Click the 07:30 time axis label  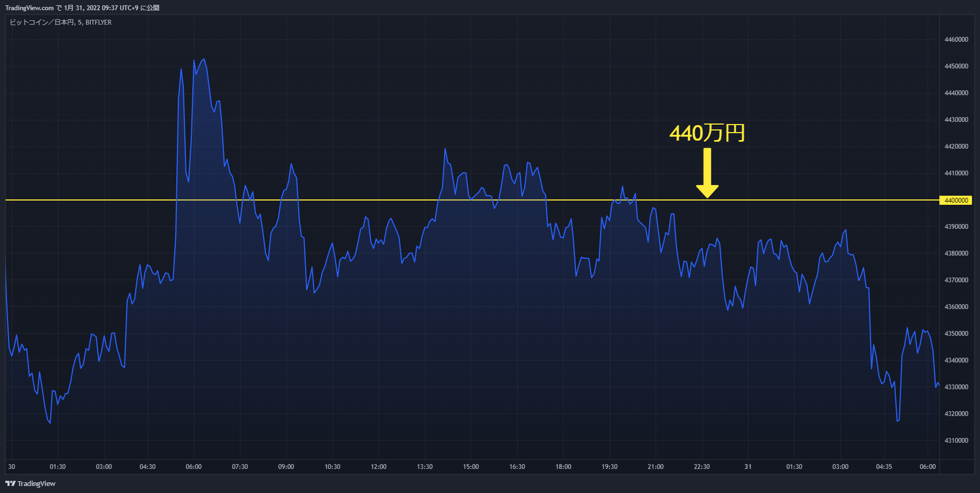(x=240, y=467)
